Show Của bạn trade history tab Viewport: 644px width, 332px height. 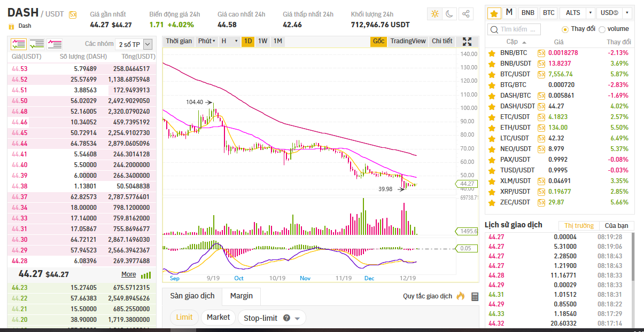point(617,226)
